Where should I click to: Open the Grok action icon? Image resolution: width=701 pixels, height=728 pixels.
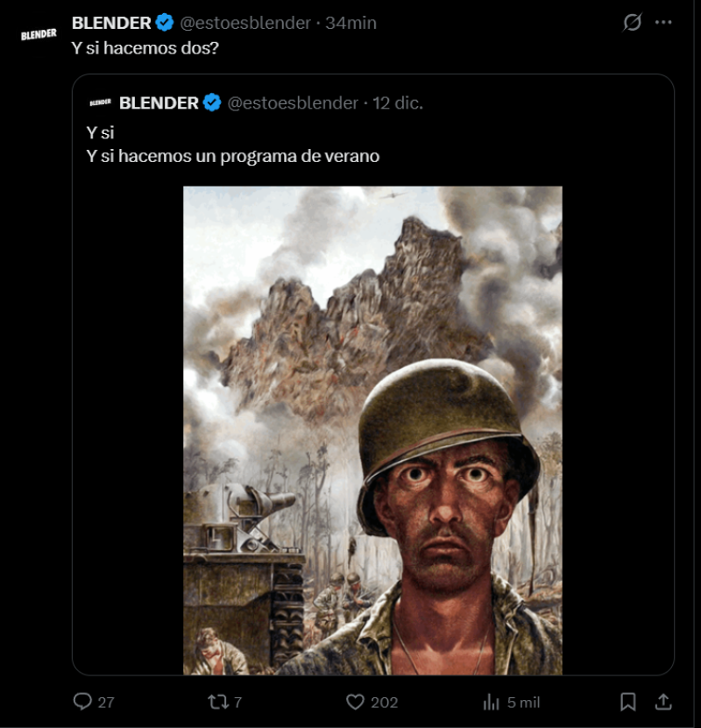pos(632,23)
